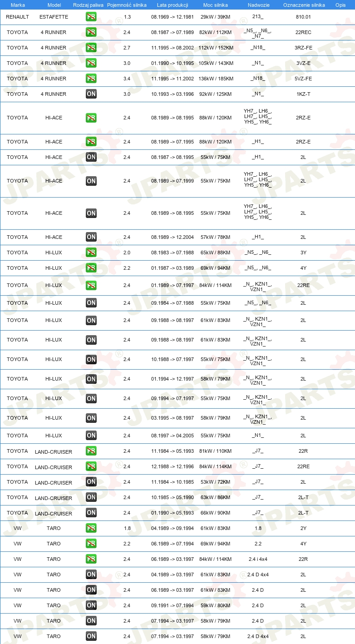Click diesel icon in Land-Cruiser 63kW / 86KM row
355x644 pixels.
(x=91, y=497)
